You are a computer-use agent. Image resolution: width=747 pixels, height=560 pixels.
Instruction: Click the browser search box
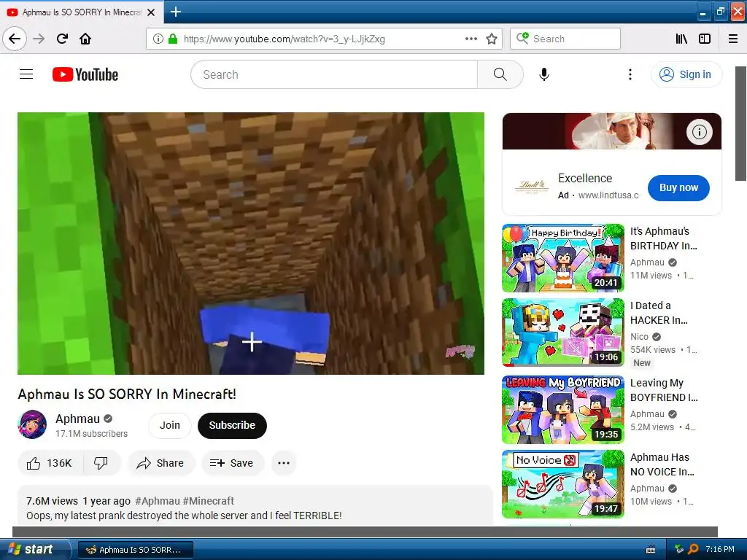[x=565, y=39]
